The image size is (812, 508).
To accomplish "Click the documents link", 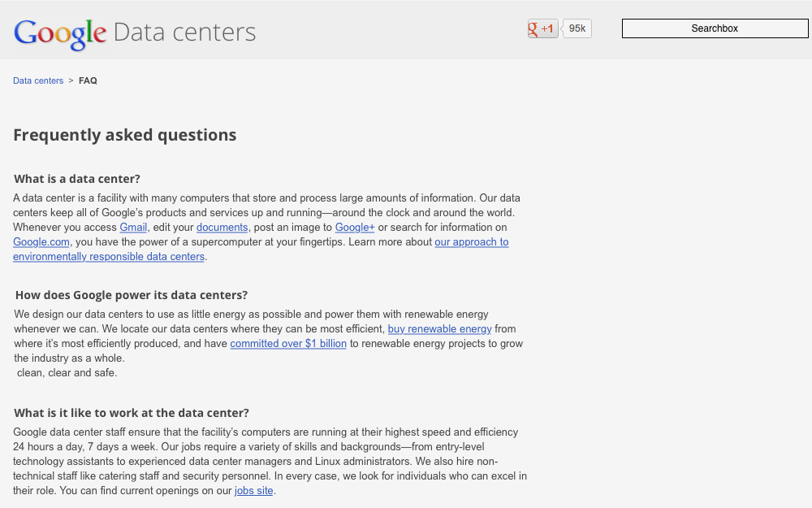I will click(x=221, y=227).
